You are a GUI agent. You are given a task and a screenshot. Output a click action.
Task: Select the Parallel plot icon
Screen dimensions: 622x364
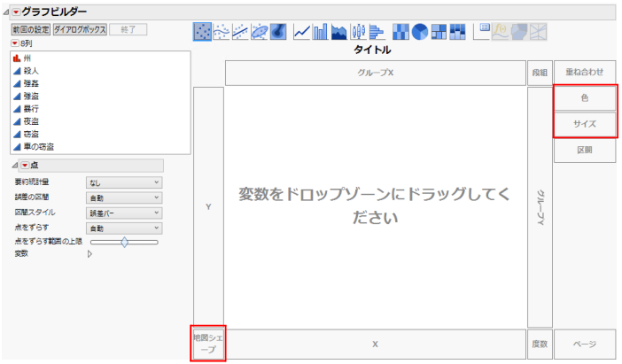tap(539, 32)
